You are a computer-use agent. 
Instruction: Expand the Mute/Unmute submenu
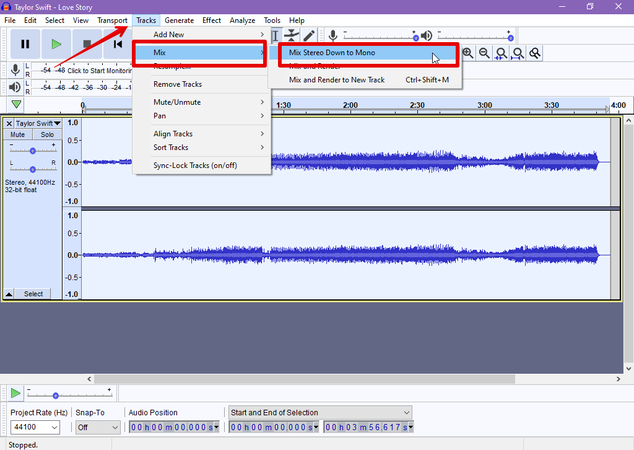[202, 102]
